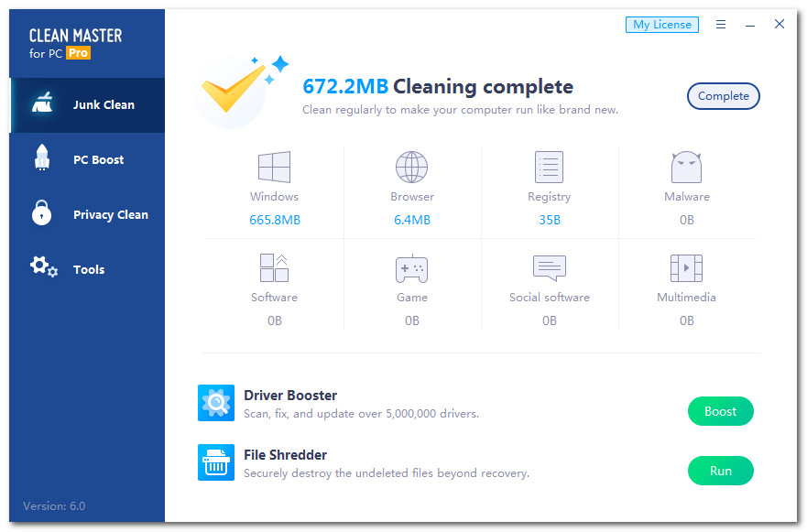Image resolution: width=807 pixels, height=532 pixels.
Task: Click the File Shredder icon
Action: (x=216, y=462)
